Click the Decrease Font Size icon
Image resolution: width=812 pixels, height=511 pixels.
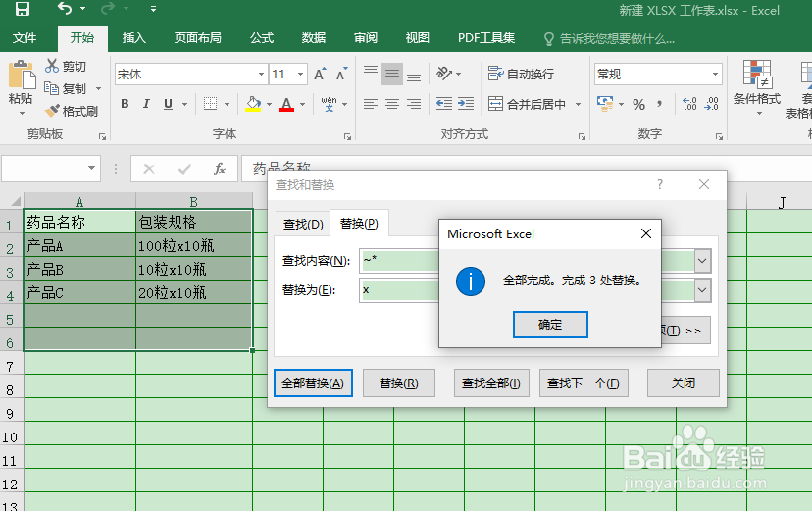341,74
